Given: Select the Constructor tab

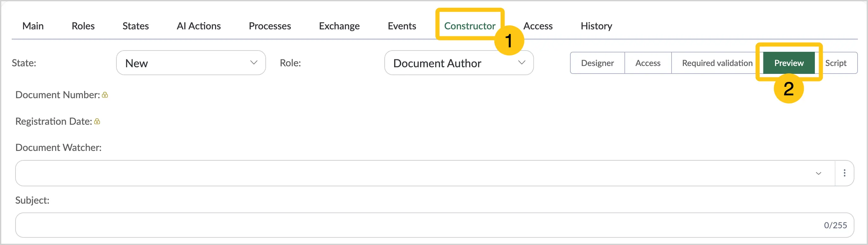Looking at the screenshot, I should [470, 26].
